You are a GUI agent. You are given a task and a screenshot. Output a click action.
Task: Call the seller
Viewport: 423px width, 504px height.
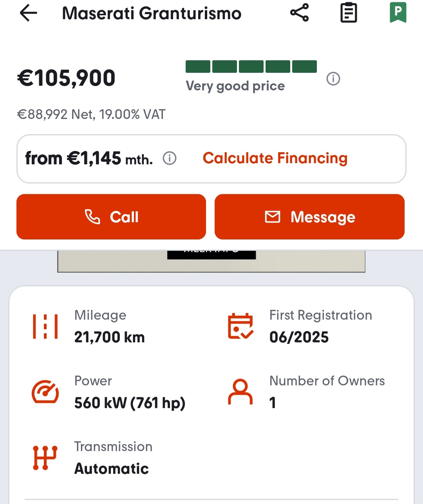[x=111, y=217]
